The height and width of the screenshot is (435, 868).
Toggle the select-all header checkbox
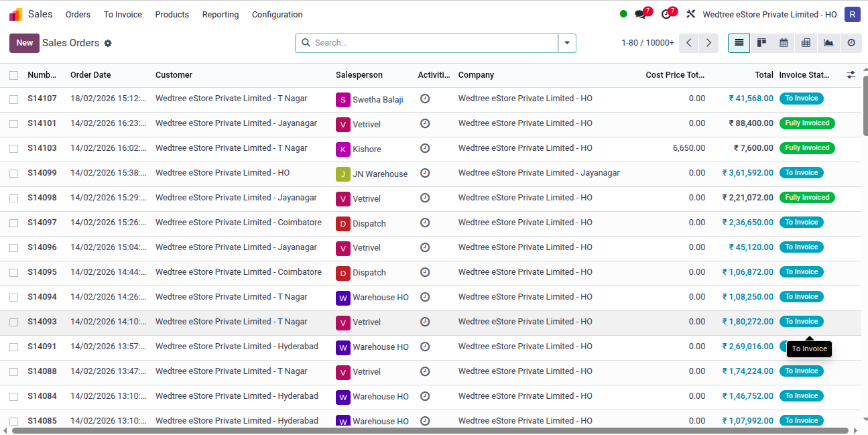tap(14, 75)
